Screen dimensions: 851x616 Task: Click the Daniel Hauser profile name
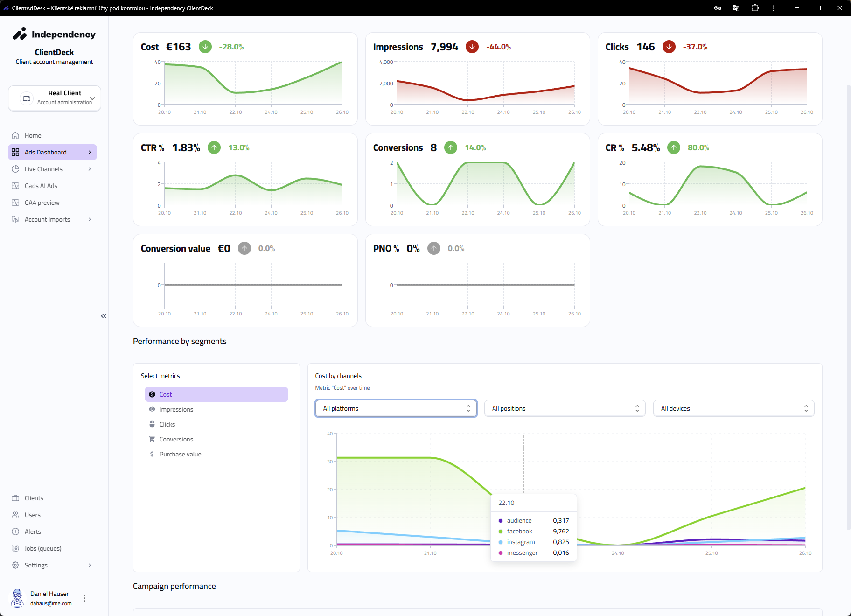pyautogui.click(x=49, y=594)
